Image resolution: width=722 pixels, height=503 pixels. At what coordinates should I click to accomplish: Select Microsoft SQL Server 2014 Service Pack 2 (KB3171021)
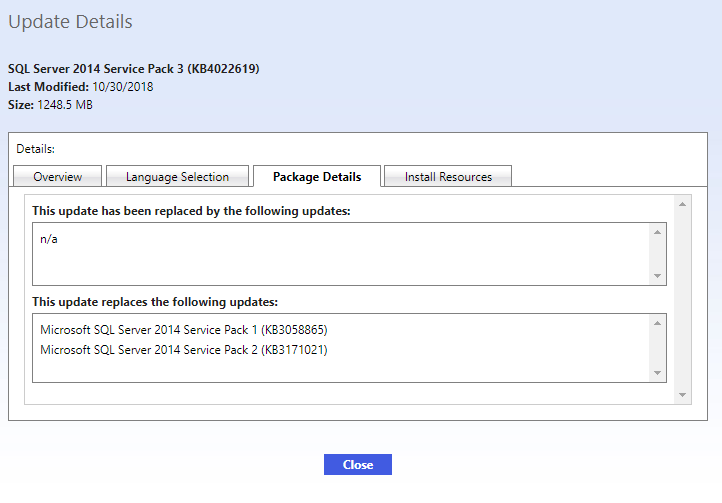click(184, 350)
